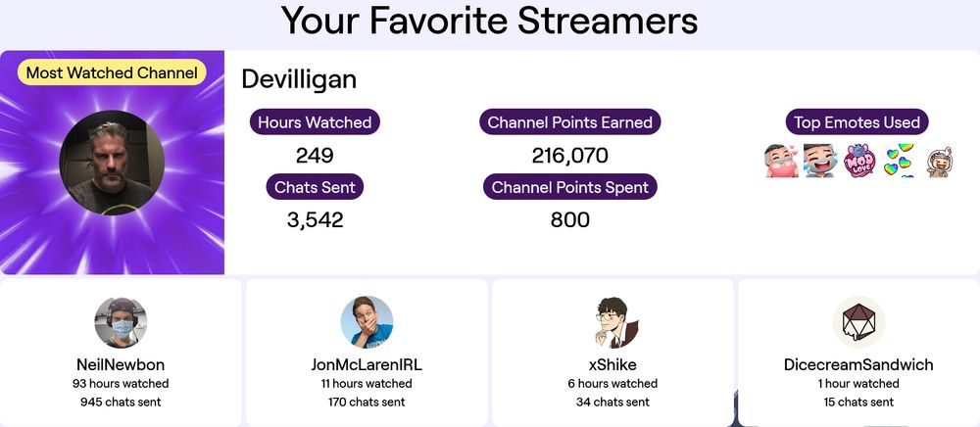Click DicecreamSandwich's dice avatar
Image resolution: width=980 pixels, height=427 pixels.
coord(858,322)
